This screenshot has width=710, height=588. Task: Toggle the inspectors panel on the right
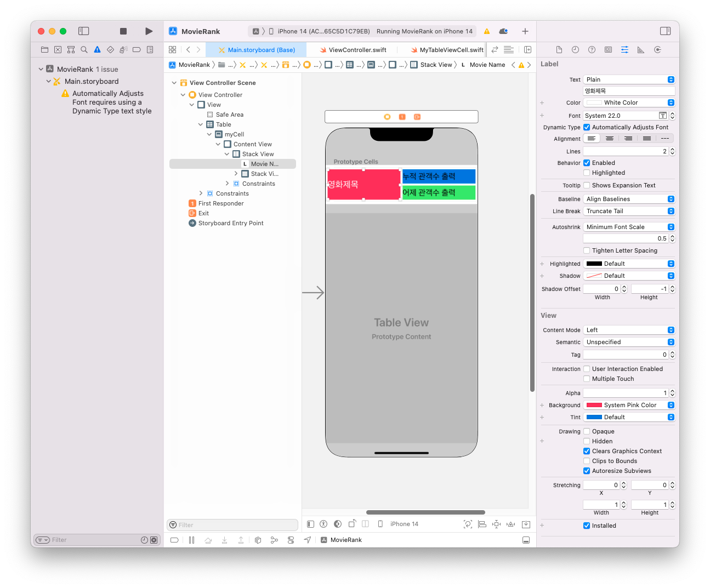click(x=666, y=31)
